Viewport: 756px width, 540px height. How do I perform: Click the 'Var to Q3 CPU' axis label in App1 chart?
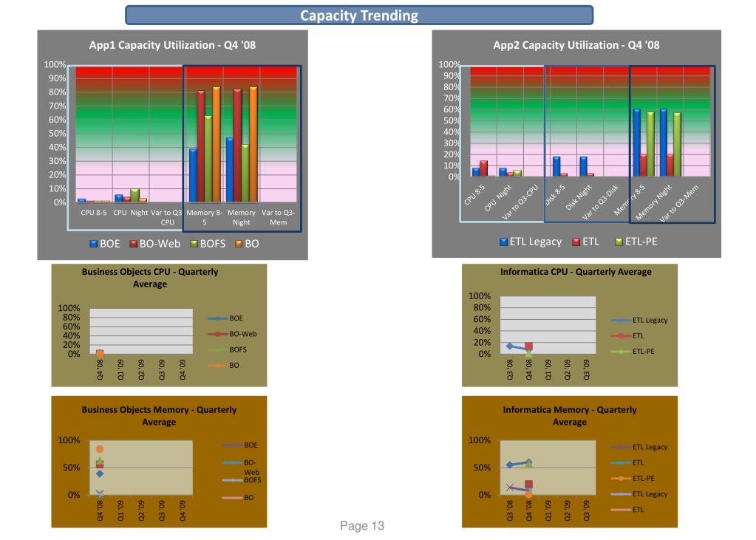167,217
